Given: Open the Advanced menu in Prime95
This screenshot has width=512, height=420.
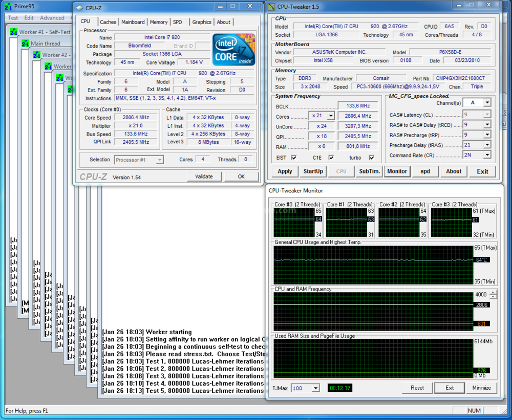Looking at the screenshot, I should [x=52, y=18].
